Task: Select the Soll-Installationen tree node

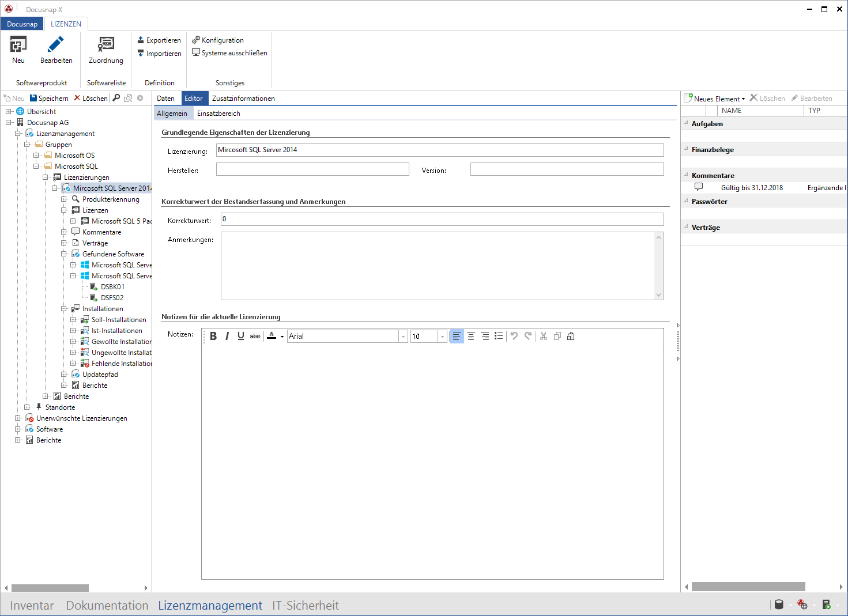Action: coord(119,320)
